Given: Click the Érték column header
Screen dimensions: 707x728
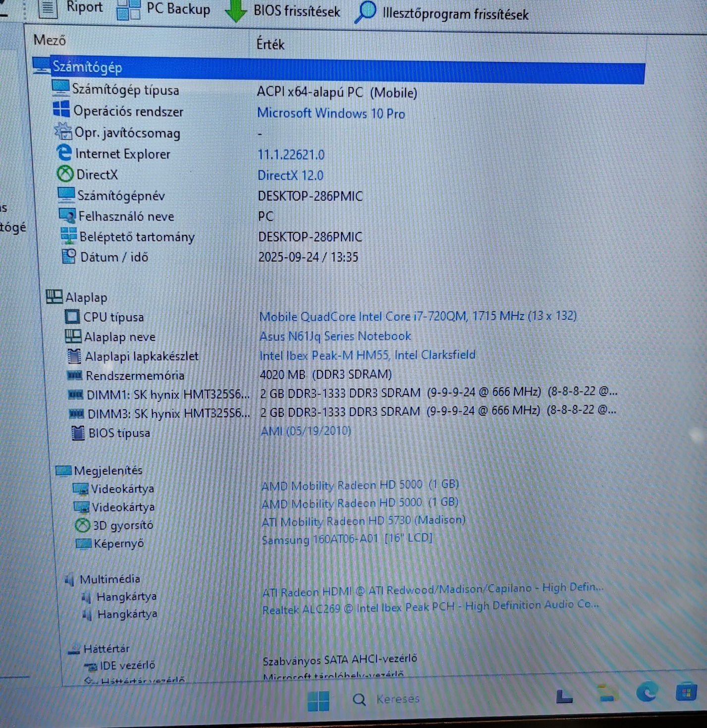Looking at the screenshot, I should (270, 44).
